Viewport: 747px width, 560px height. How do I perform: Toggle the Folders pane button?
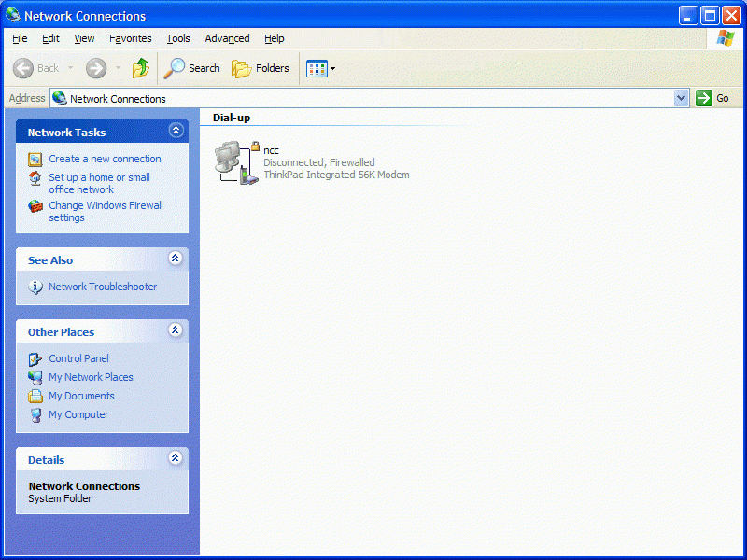[261, 68]
